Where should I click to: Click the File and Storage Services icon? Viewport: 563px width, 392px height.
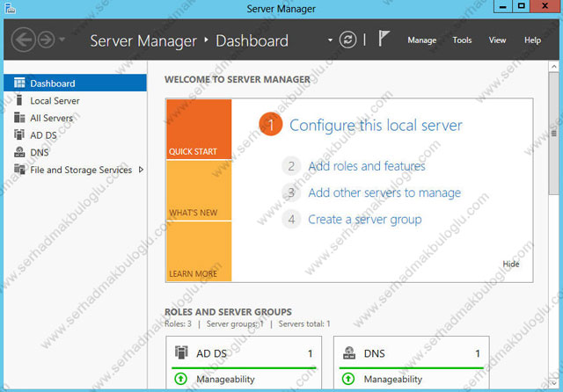click(19, 169)
